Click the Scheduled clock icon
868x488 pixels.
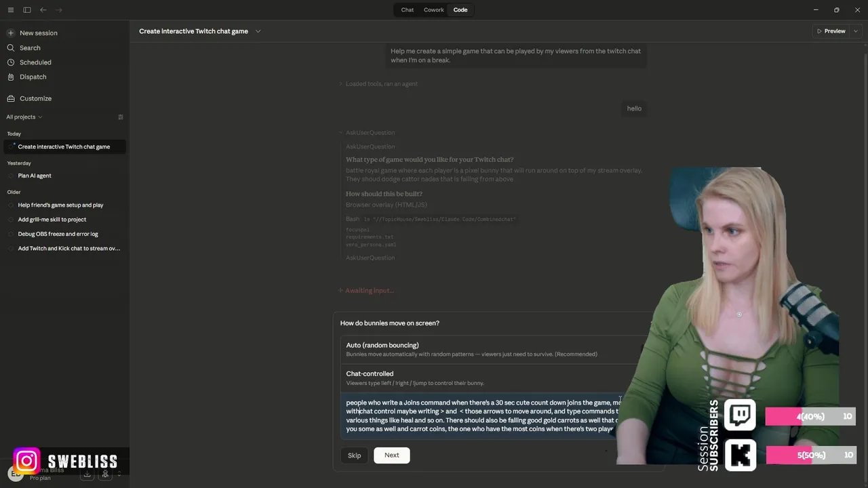11,62
